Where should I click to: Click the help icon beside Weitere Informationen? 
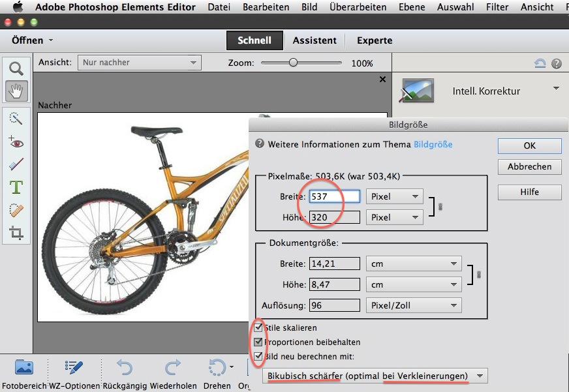point(260,143)
